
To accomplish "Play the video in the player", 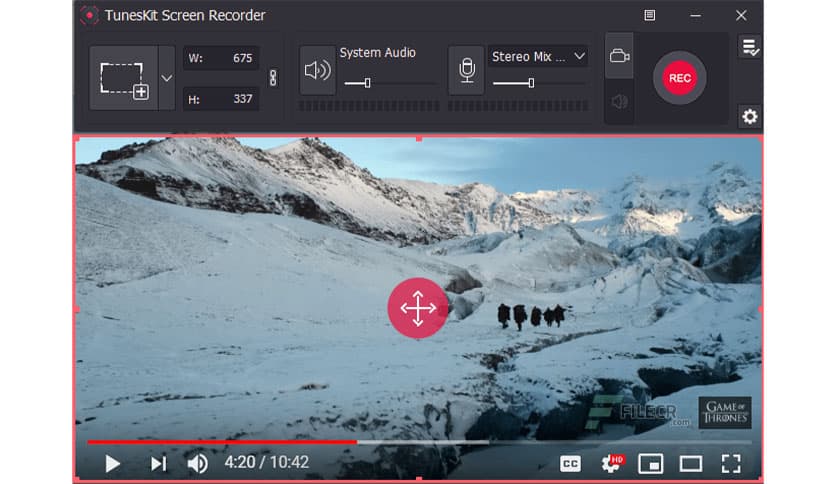I will point(112,463).
